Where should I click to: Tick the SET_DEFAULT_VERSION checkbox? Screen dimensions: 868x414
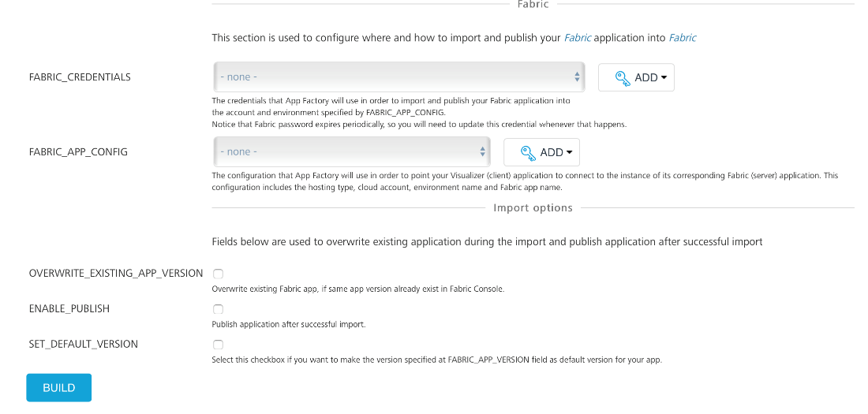pos(218,345)
